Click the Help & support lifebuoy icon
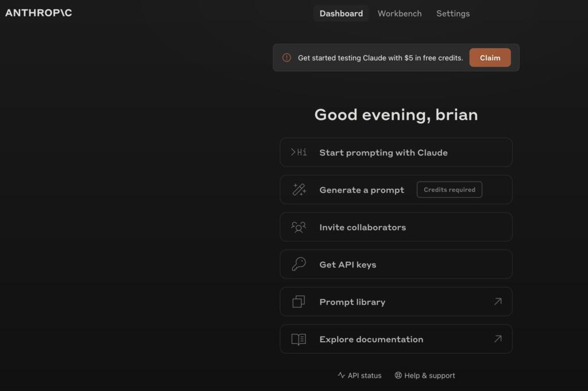Image resolution: width=588 pixels, height=391 pixels. point(398,375)
